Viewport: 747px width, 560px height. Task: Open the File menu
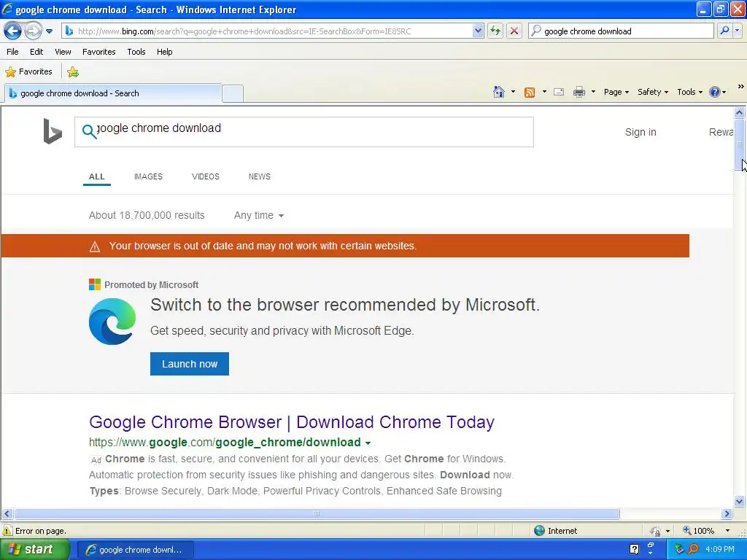[x=12, y=52]
